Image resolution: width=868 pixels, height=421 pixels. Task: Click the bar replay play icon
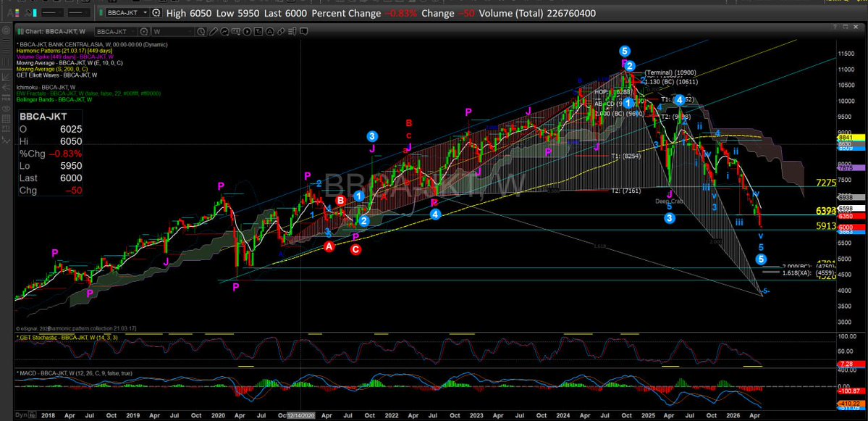click(x=247, y=32)
